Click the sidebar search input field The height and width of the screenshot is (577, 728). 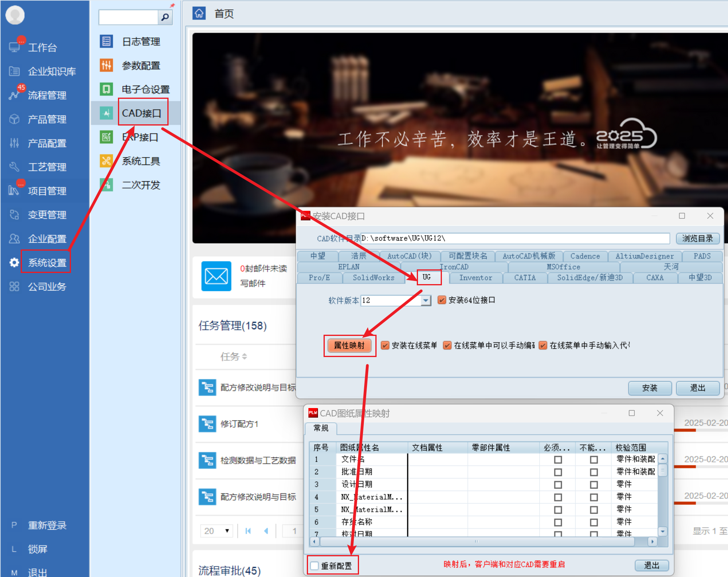click(128, 17)
